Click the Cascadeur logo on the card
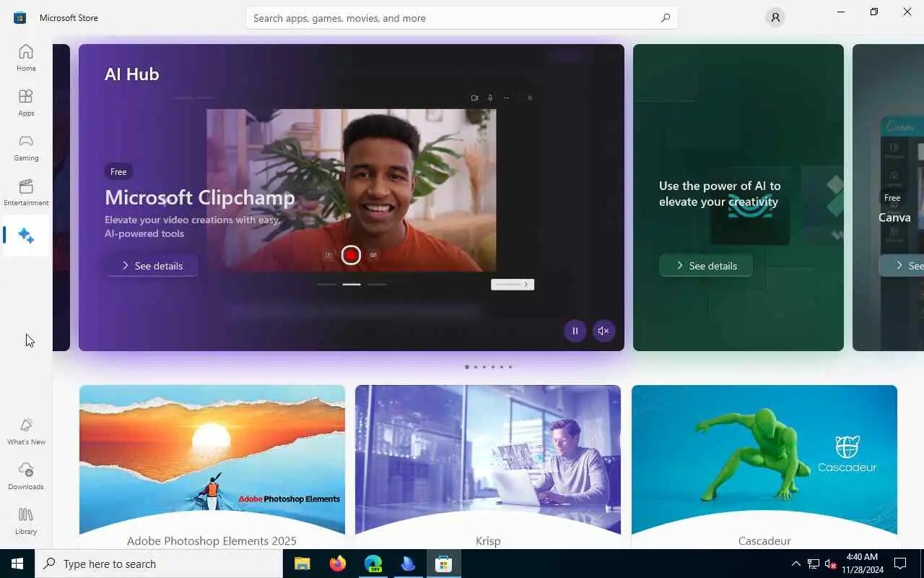This screenshot has width=924, height=578. tap(847, 454)
